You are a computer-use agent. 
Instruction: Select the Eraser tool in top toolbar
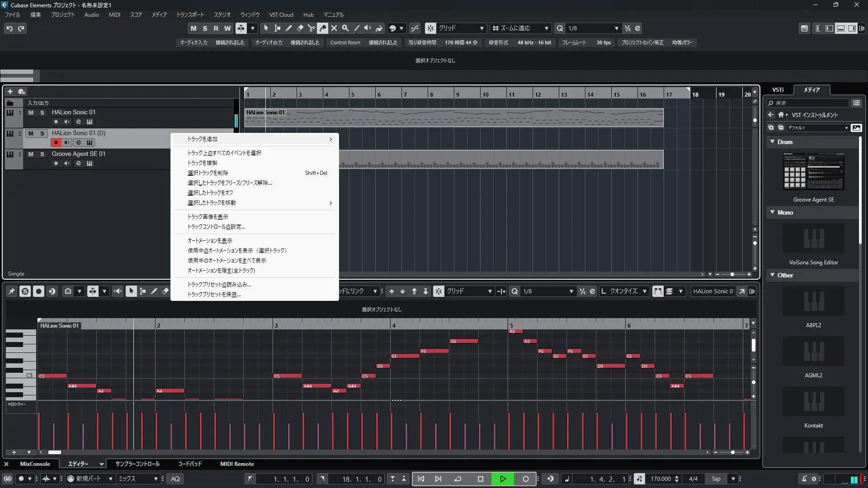pyautogui.click(x=300, y=28)
